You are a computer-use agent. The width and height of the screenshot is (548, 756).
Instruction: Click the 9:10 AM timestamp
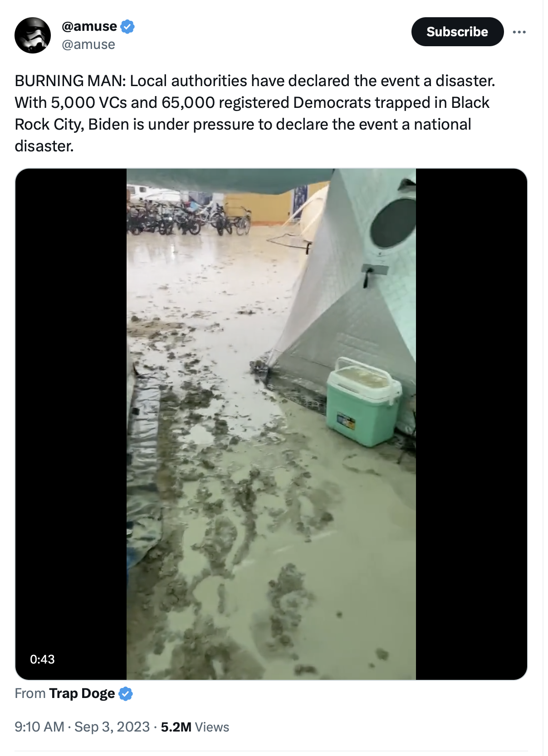(39, 727)
